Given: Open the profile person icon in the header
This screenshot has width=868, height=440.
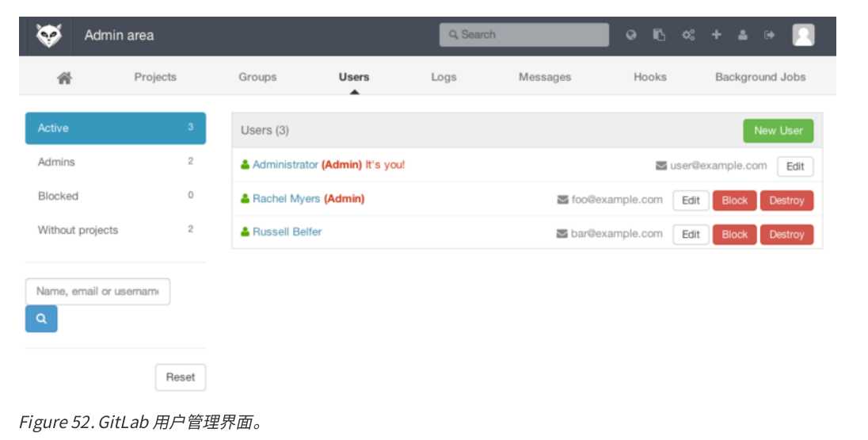Looking at the screenshot, I should (x=743, y=35).
